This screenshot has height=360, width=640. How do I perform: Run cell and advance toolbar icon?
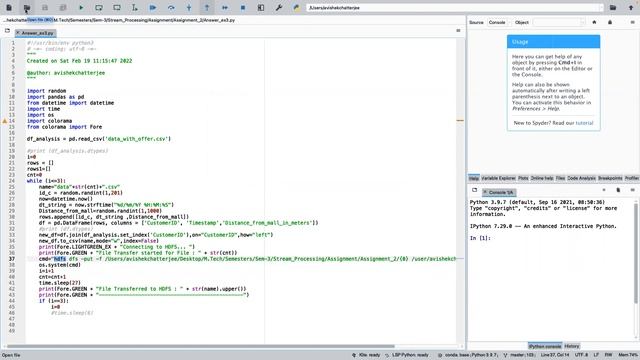point(117,8)
